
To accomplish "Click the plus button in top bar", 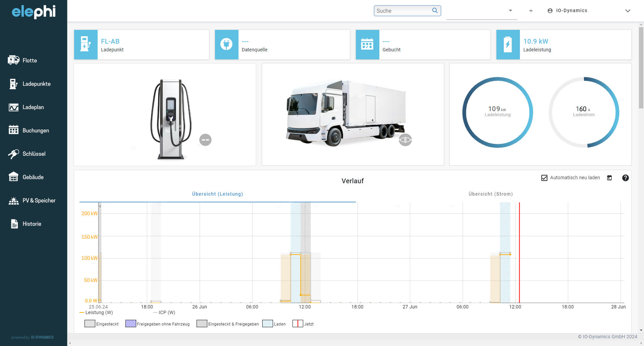I will point(531,11).
